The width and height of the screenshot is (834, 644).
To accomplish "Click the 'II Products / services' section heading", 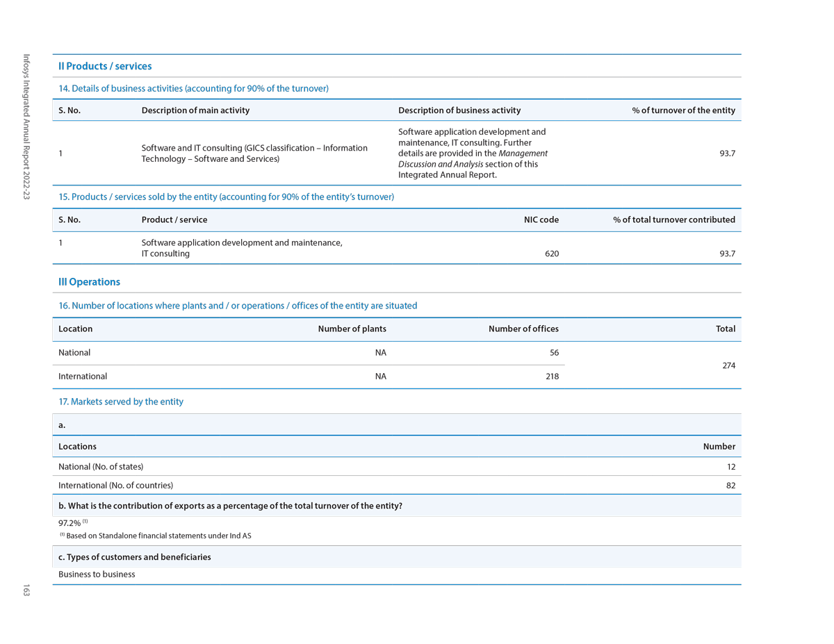I will (105, 67).
